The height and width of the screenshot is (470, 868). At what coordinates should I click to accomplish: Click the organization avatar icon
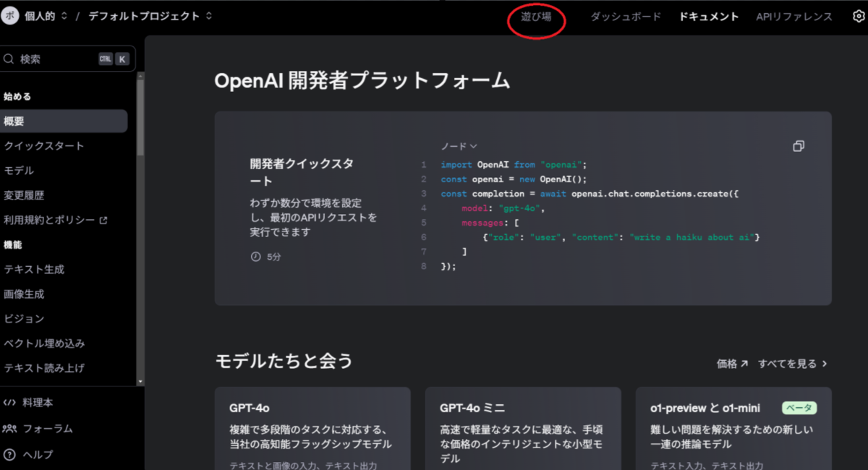coord(9,16)
